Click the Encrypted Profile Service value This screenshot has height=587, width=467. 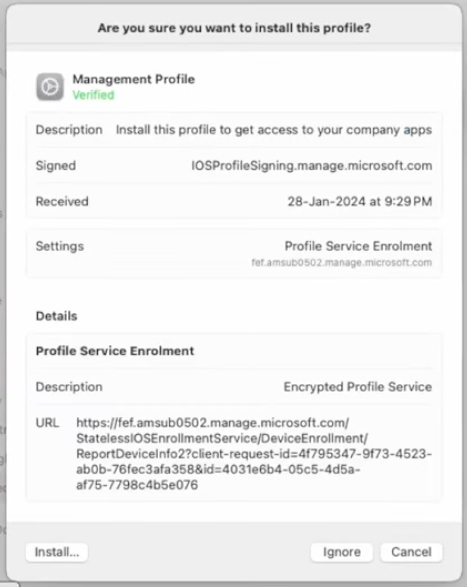coord(358,387)
